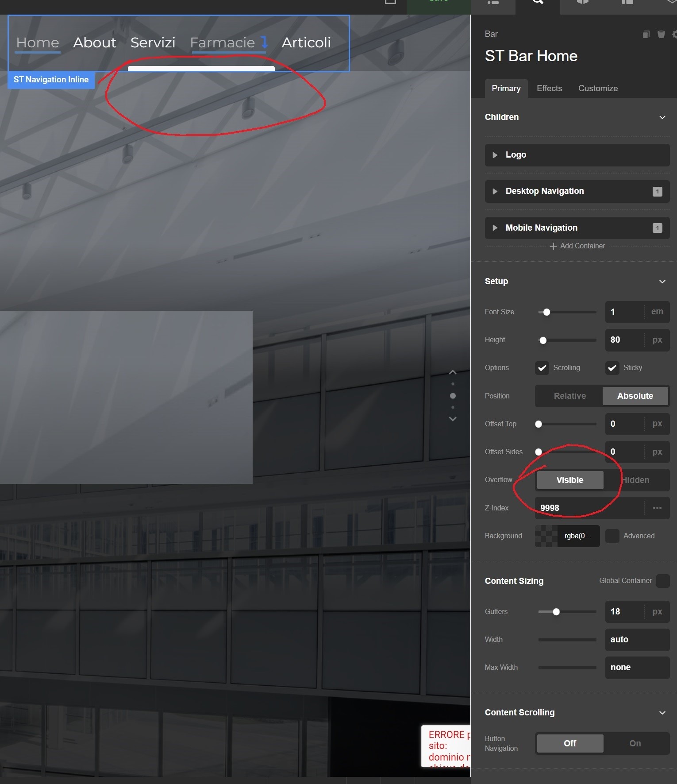
Task: Switch to the Effects tab
Action: click(549, 89)
